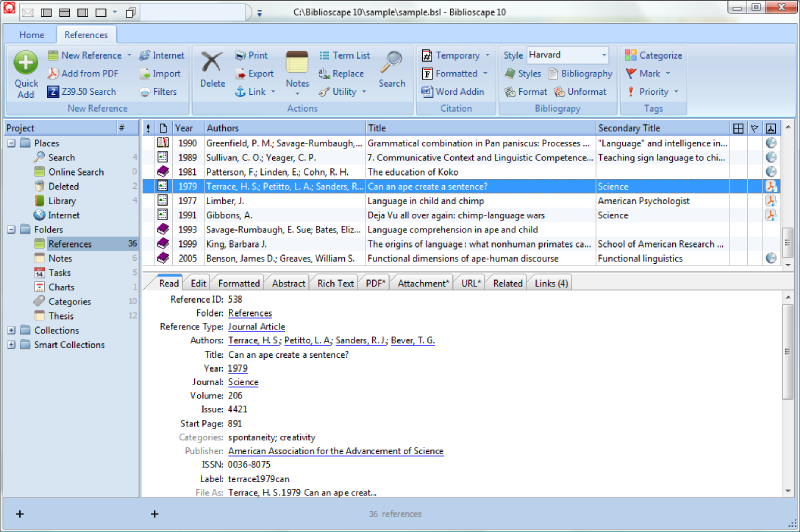Open the Style Harvard combo box
Viewport: 800px width, 532px height.
pos(567,55)
